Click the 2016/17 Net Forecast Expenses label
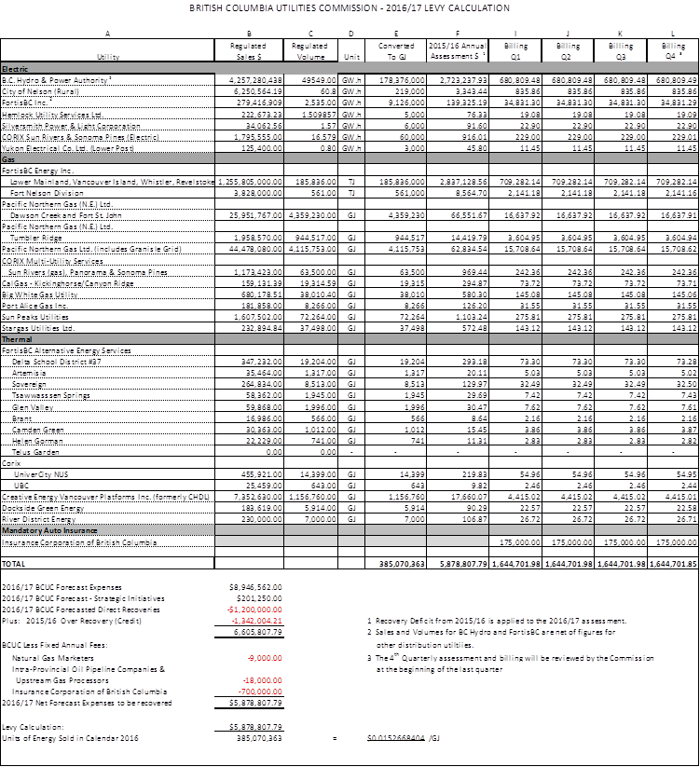Viewport: 700px width, 767px height. [x=87, y=704]
